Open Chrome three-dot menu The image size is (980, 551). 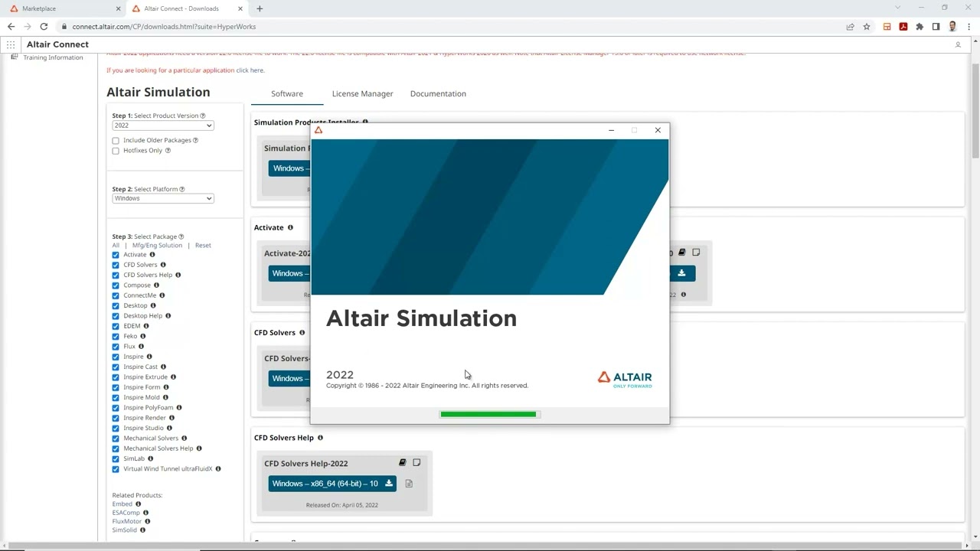click(969, 26)
